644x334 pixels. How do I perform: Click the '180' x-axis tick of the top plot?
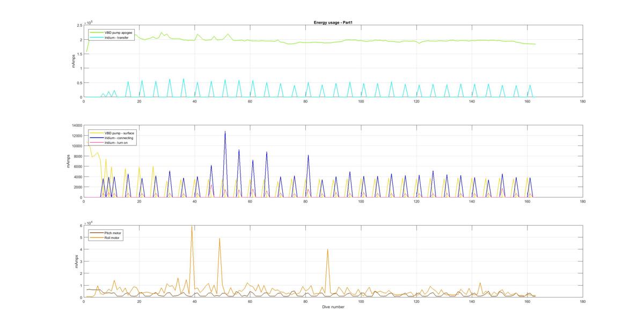click(x=582, y=101)
